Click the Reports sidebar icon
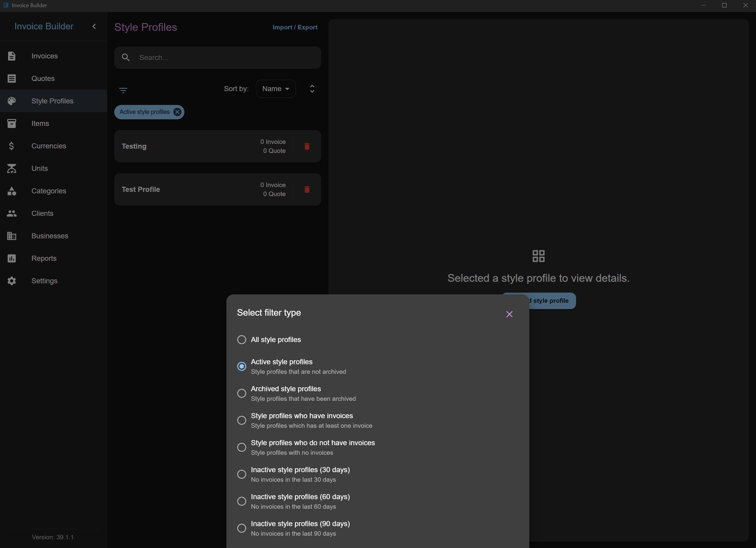756x548 pixels. (12, 258)
